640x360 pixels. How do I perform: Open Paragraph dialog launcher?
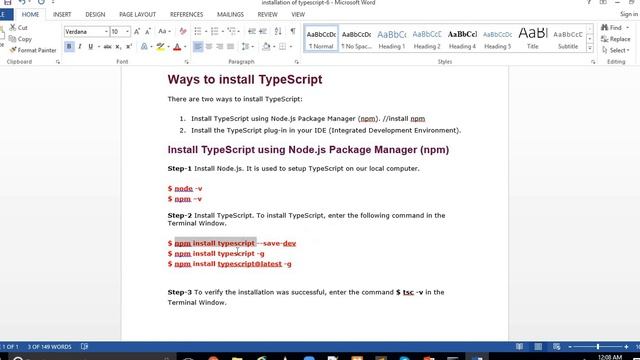pyautogui.click(x=296, y=62)
